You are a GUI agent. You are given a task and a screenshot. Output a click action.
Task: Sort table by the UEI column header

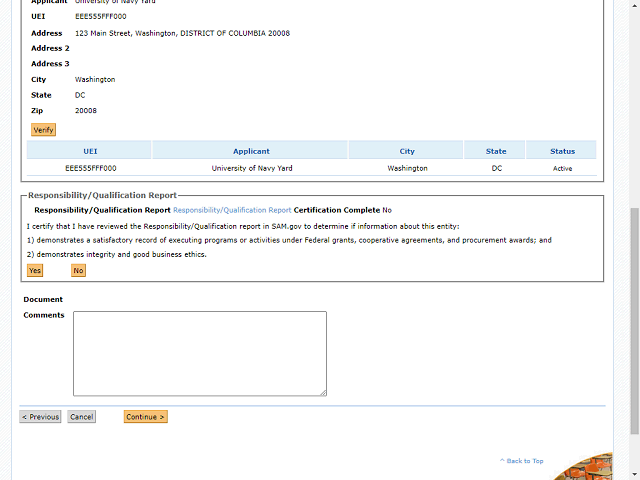90,151
